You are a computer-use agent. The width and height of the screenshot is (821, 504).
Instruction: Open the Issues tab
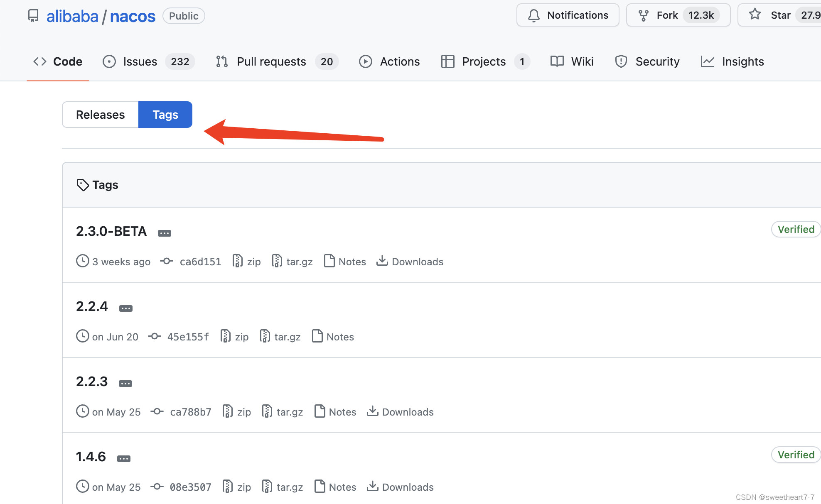tap(148, 61)
